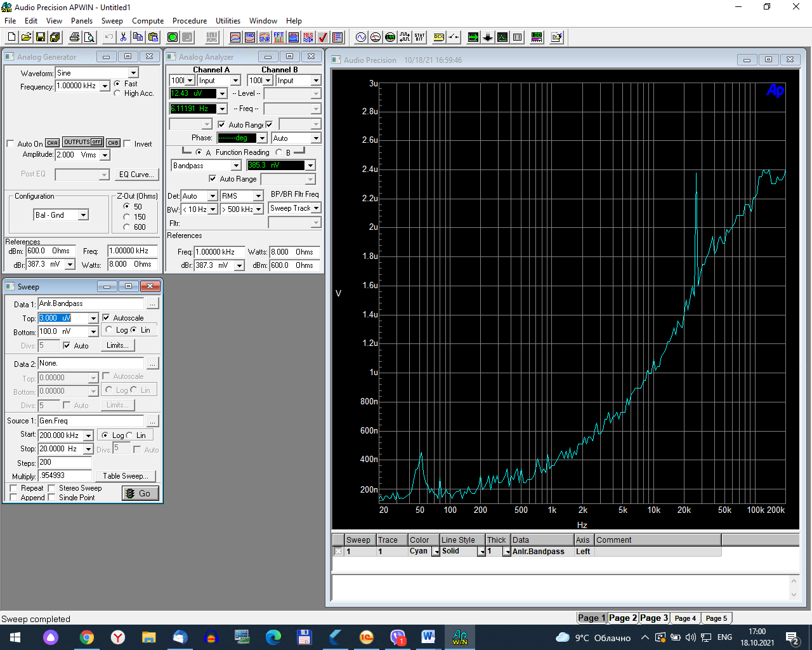The width and height of the screenshot is (812, 650).
Task: Click the OUTPUTS OFF button
Action: pyautogui.click(x=82, y=142)
